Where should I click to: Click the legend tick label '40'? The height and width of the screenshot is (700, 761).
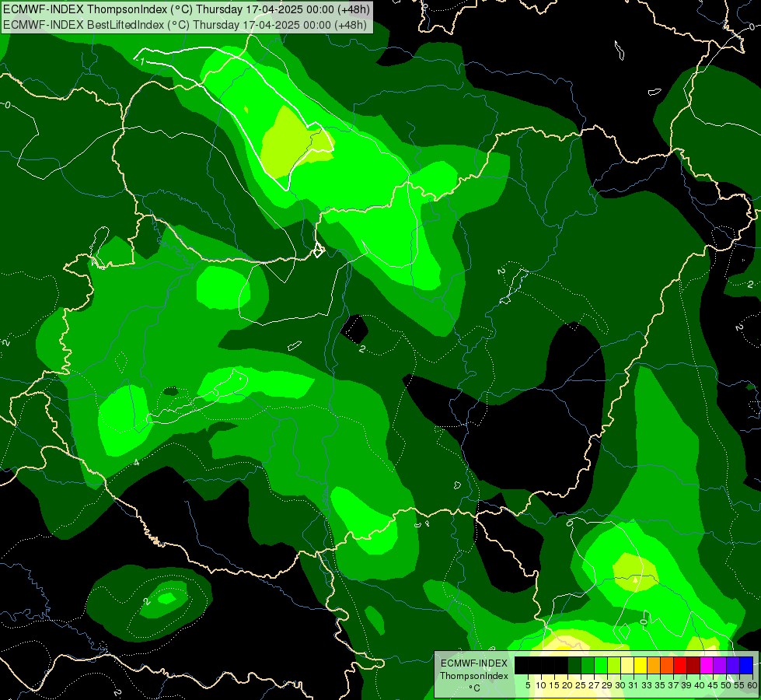click(x=700, y=685)
